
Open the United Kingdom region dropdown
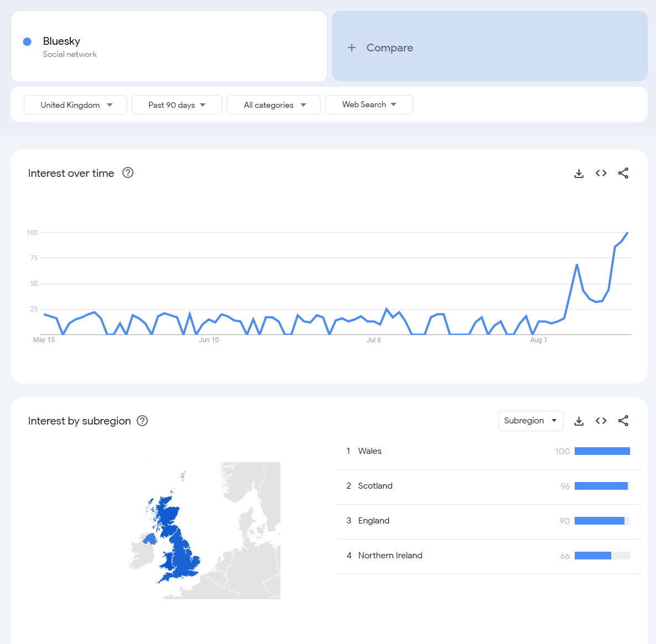pos(76,105)
